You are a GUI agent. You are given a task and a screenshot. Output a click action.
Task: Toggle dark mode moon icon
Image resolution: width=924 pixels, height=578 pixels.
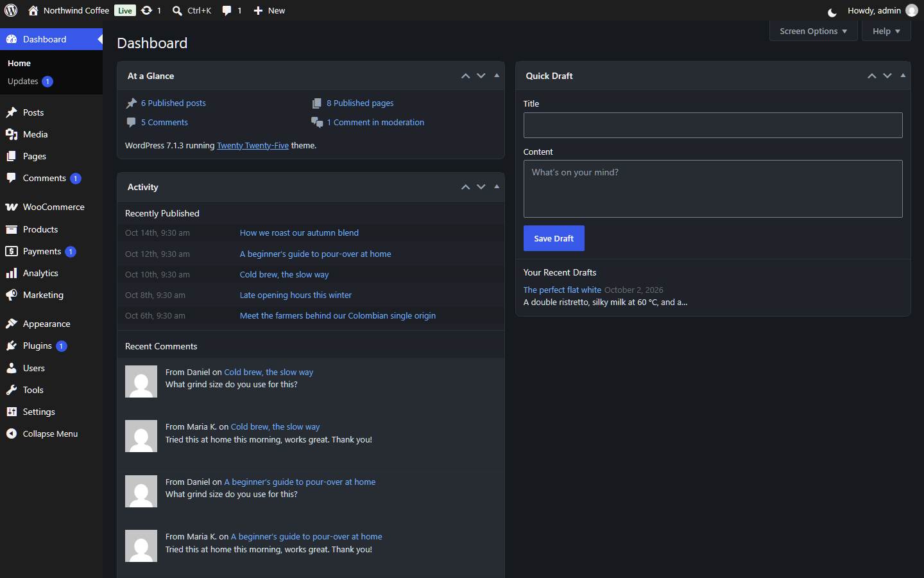(832, 12)
